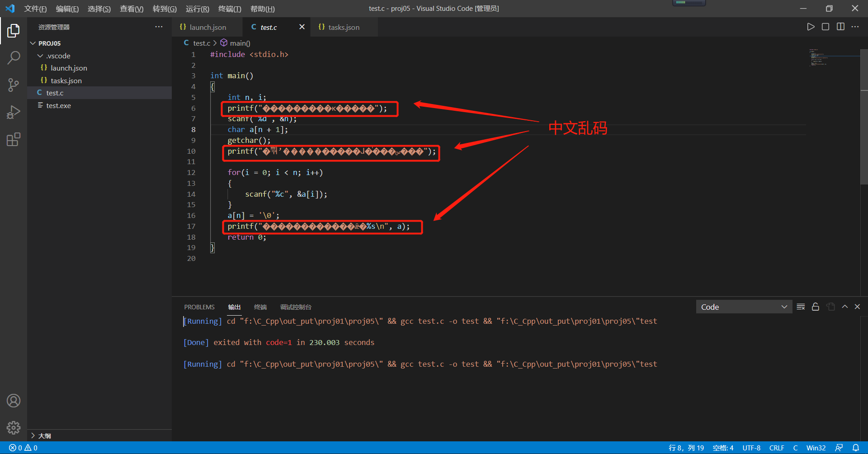This screenshot has width=868, height=454.
Task: Open 文件(F) menu
Action: [35, 9]
